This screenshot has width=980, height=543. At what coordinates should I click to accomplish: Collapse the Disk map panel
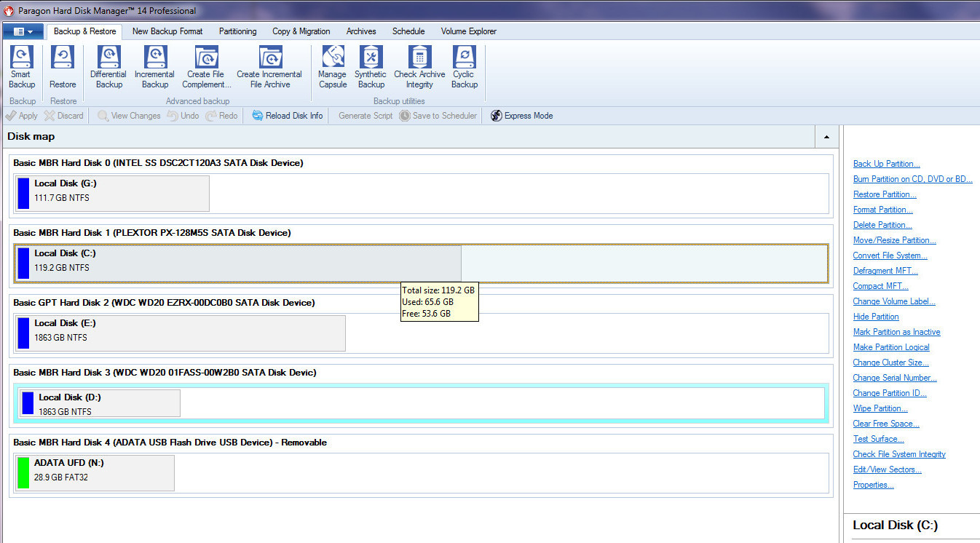click(826, 137)
